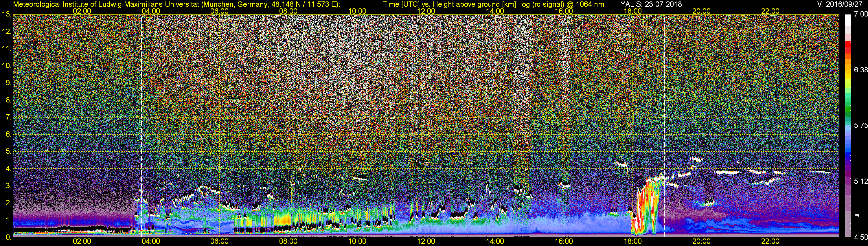Click the 16:00 label on the top time axis
Screen dimensions: 868x246
pos(564,11)
